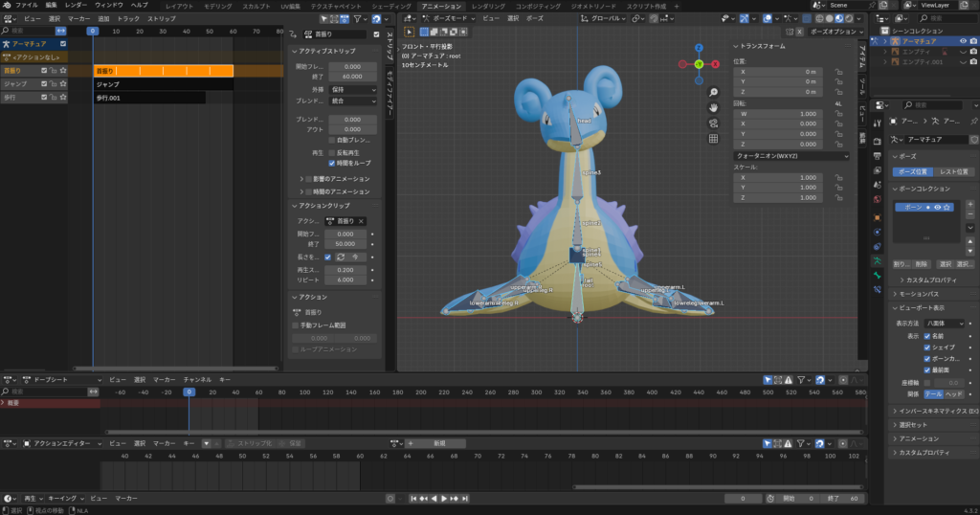Open the ファイル menu

(x=26, y=6)
